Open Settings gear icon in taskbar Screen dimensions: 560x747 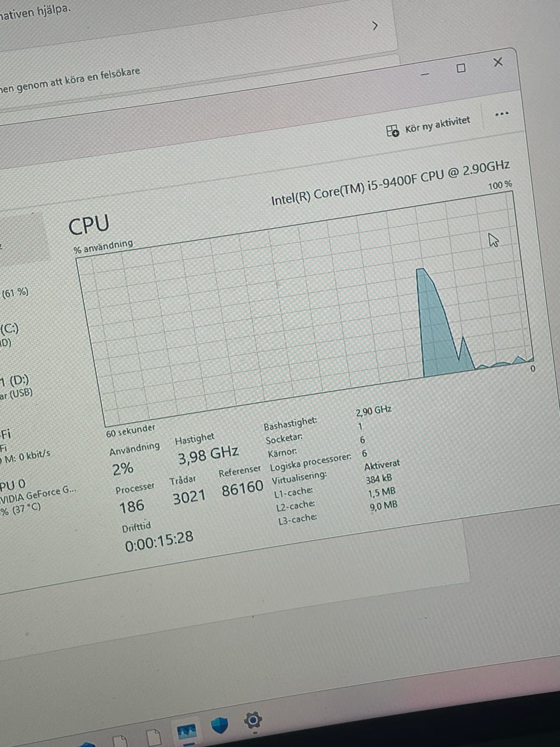coord(253,720)
